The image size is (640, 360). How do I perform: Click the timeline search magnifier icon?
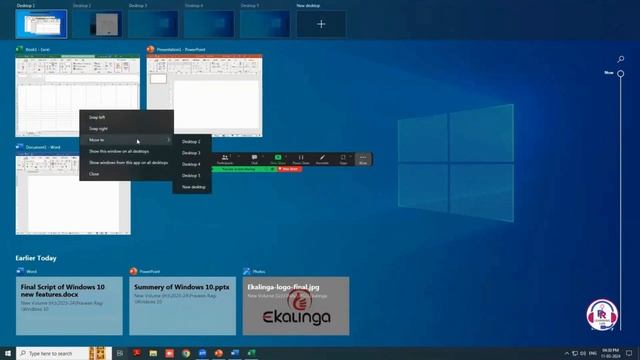pyautogui.click(x=620, y=59)
